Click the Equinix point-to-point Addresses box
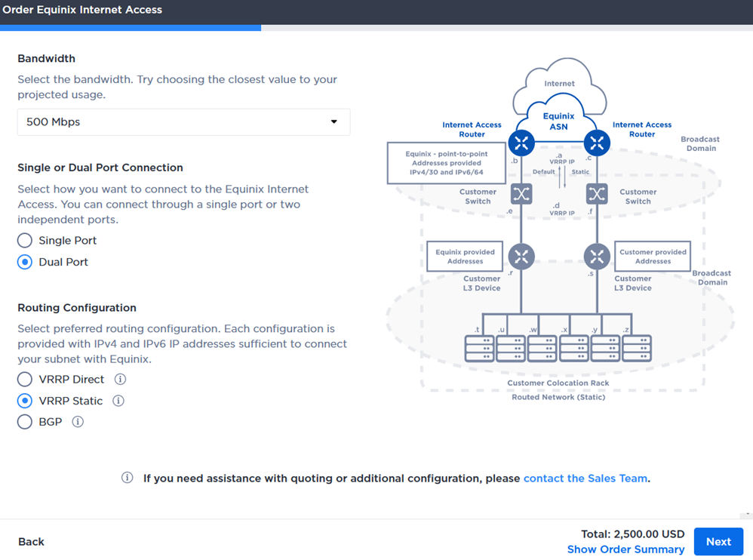 [447, 163]
